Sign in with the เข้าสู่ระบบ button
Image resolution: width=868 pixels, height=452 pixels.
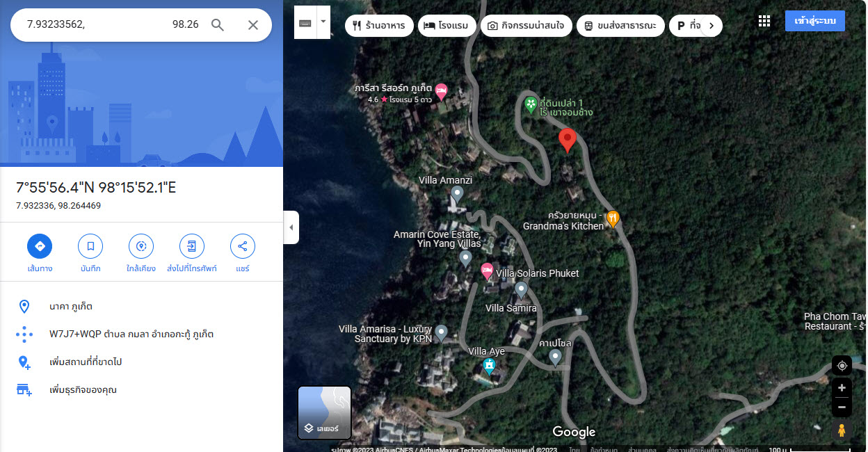pos(815,21)
